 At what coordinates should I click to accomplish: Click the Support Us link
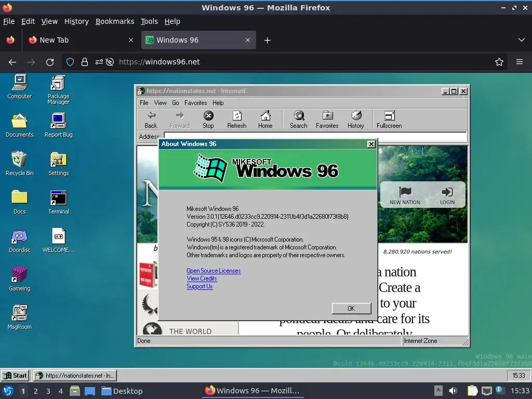pos(199,286)
